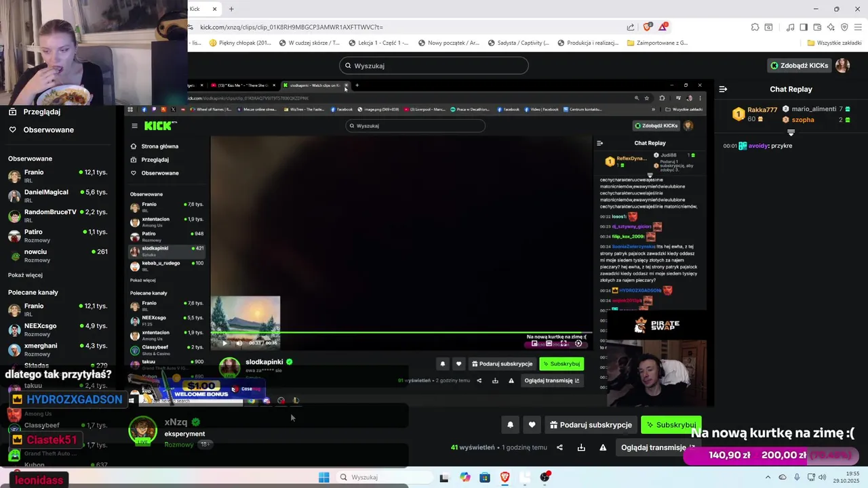Viewport: 868px width, 488px height.
Task: Share the xNzq clip via share icon
Action: click(x=559, y=447)
